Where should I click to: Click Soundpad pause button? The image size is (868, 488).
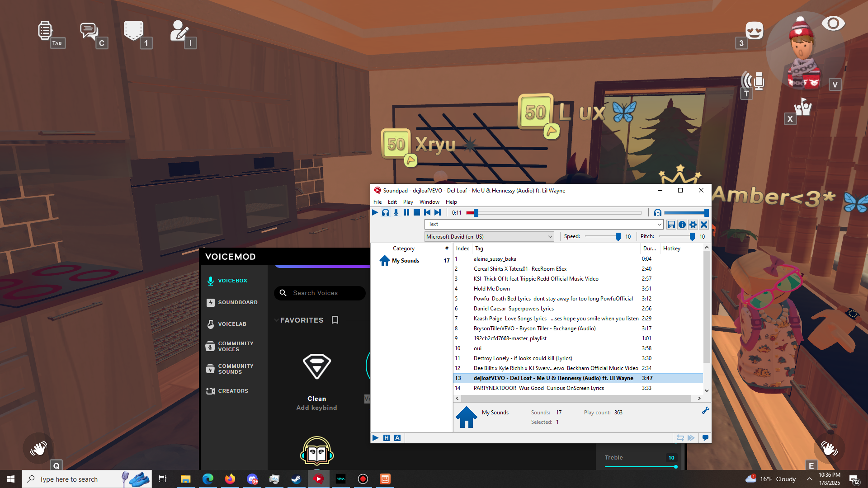tap(406, 212)
